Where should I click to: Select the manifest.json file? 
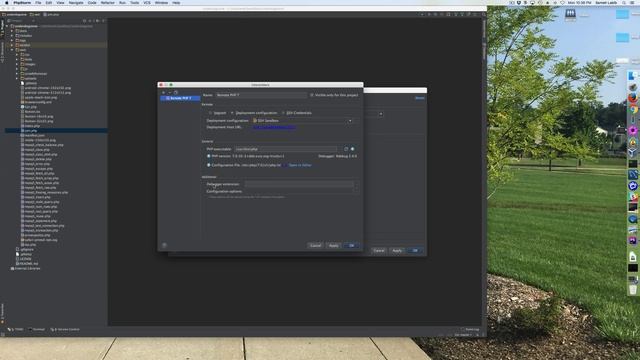pyautogui.click(x=34, y=136)
